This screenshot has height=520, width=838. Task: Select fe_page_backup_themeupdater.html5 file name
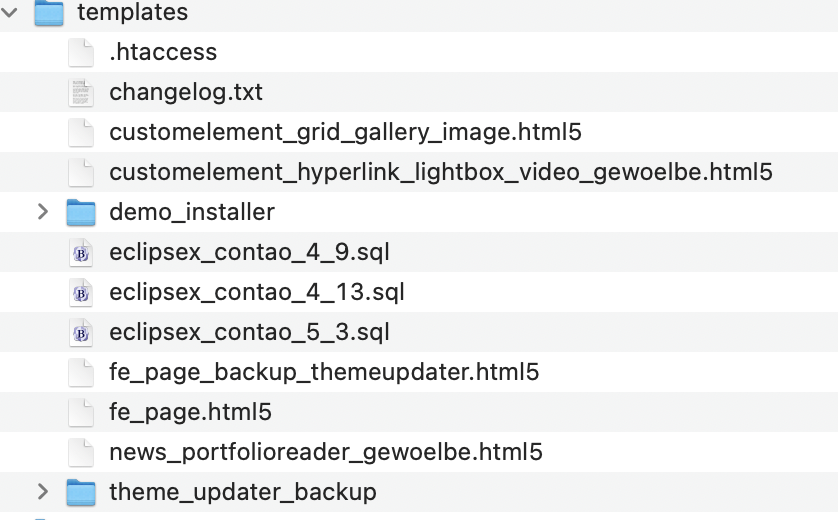[324, 372]
